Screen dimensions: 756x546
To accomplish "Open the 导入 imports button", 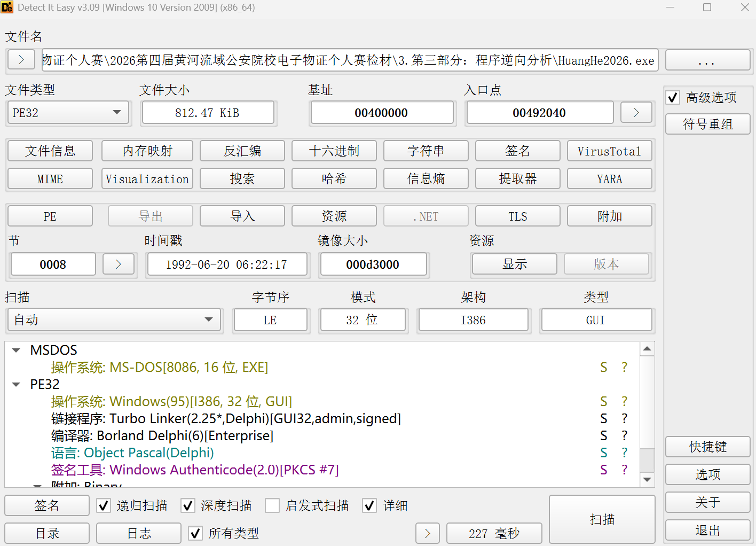I will pyautogui.click(x=242, y=216).
